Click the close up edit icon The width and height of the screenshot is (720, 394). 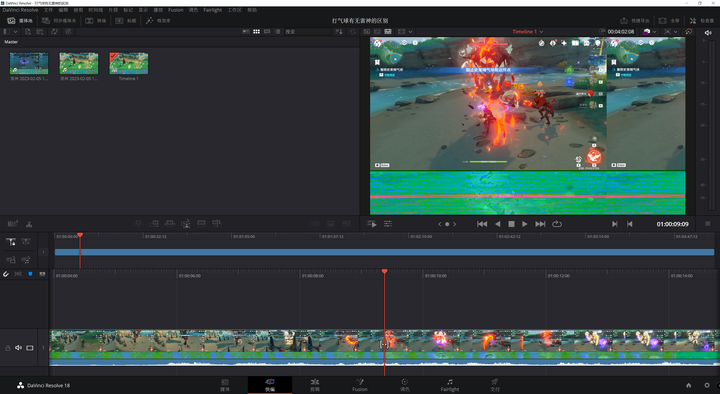tap(186, 224)
